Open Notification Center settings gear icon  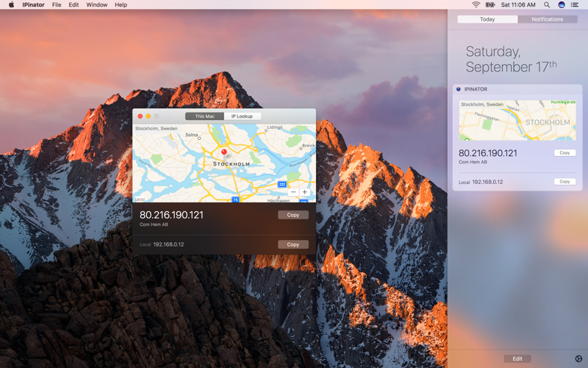578,358
